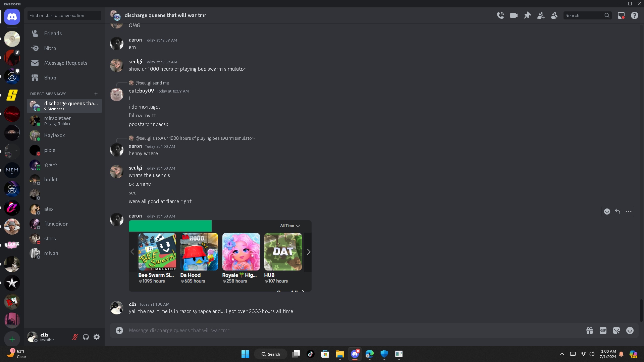Open Windows taskbar Search
Viewport: 644px width, 362px height.
click(x=271, y=354)
